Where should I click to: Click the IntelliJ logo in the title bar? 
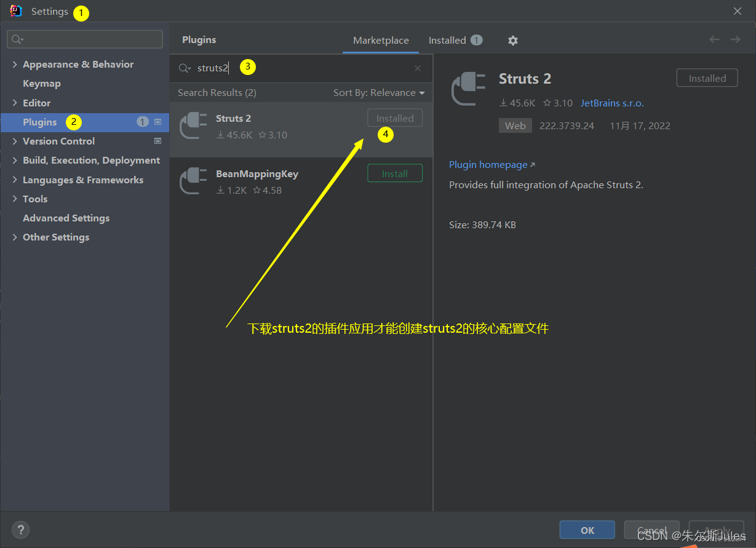pos(16,11)
